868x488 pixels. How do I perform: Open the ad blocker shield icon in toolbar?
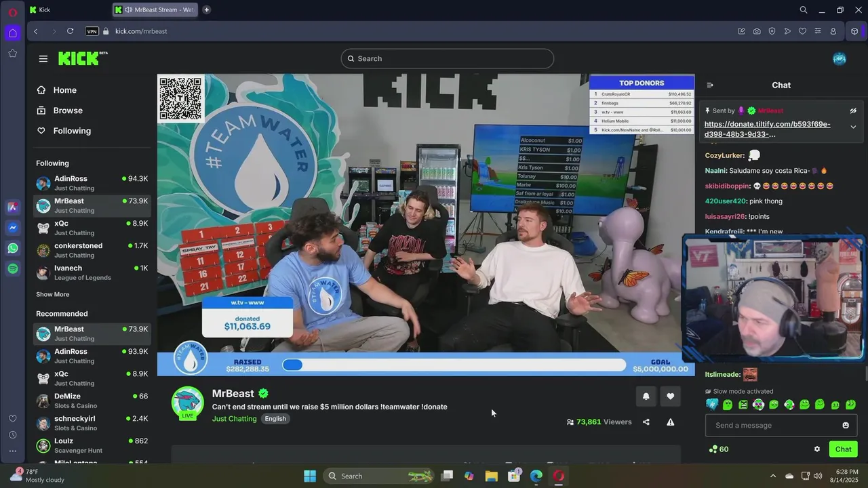tap(772, 31)
